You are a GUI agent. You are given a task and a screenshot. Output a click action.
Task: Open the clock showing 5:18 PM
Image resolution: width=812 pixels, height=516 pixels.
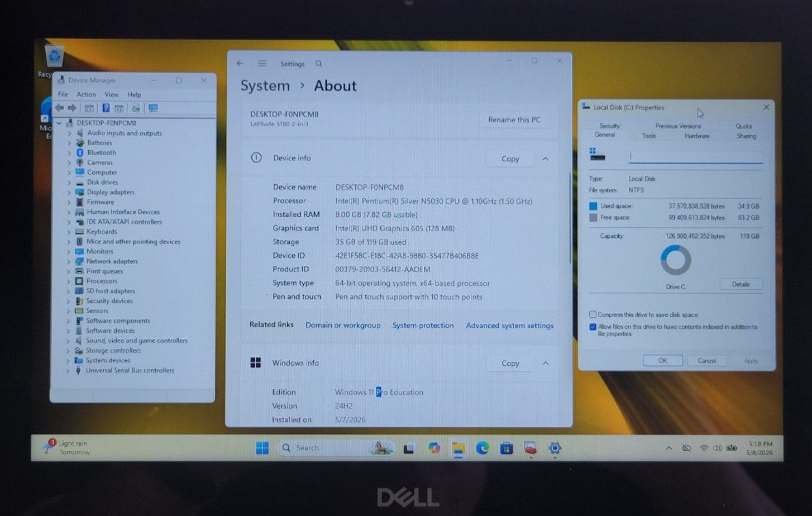[760, 448]
